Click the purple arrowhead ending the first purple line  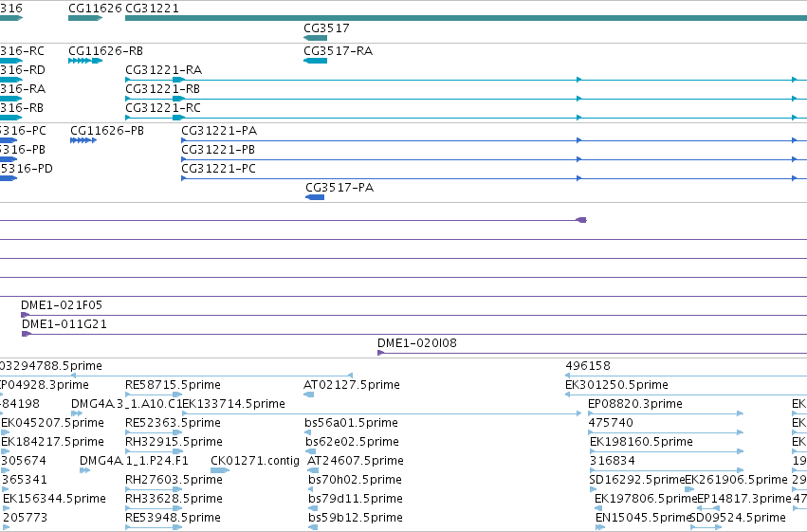(x=581, y=220)
